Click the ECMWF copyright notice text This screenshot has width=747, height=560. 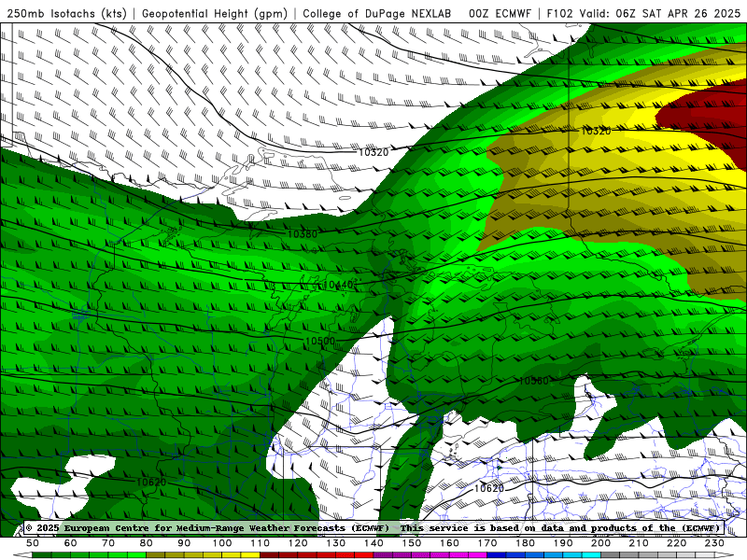coord(373,527)
